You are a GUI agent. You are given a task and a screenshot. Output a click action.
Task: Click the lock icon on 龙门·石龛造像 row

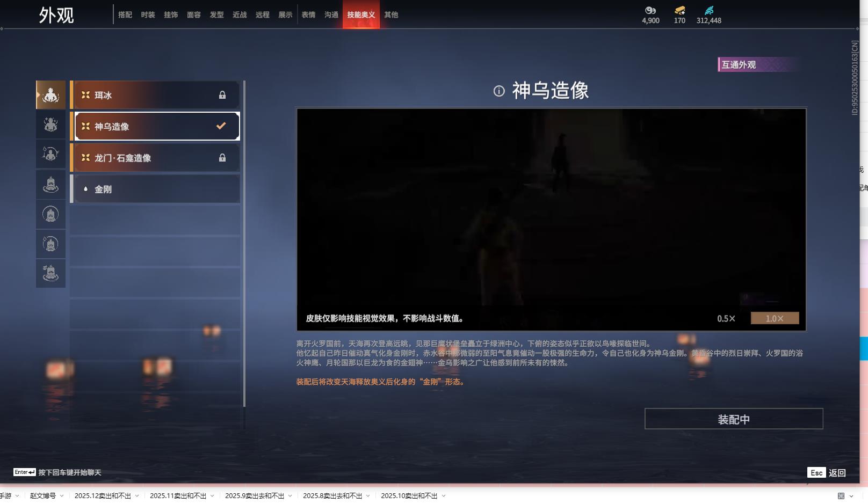click(x=222, y=158)
